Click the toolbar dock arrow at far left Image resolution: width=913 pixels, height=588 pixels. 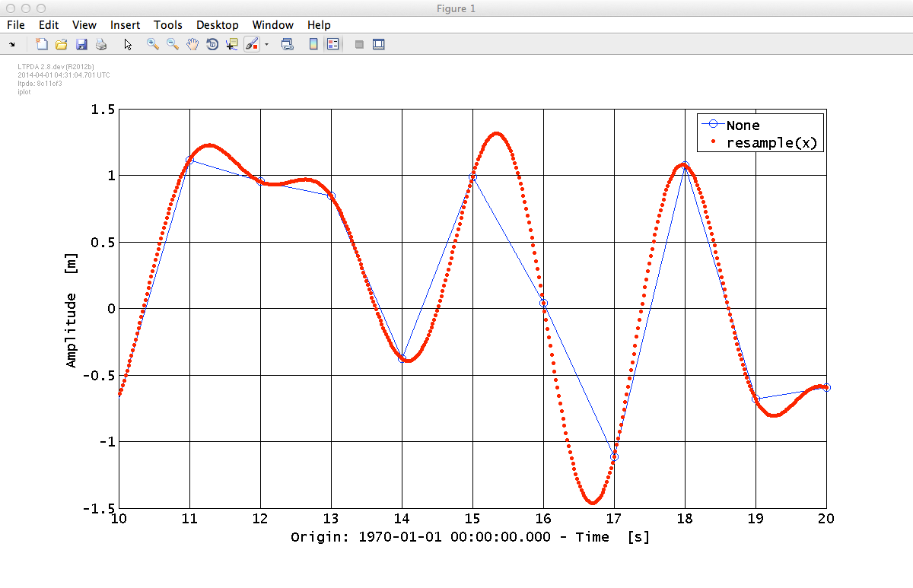12,45
